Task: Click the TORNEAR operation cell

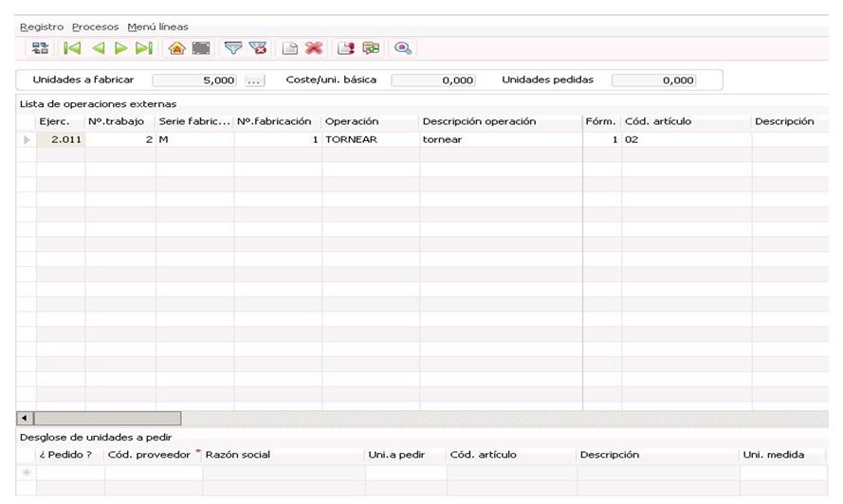Action: pyautogui.click(x=371, y=139)
